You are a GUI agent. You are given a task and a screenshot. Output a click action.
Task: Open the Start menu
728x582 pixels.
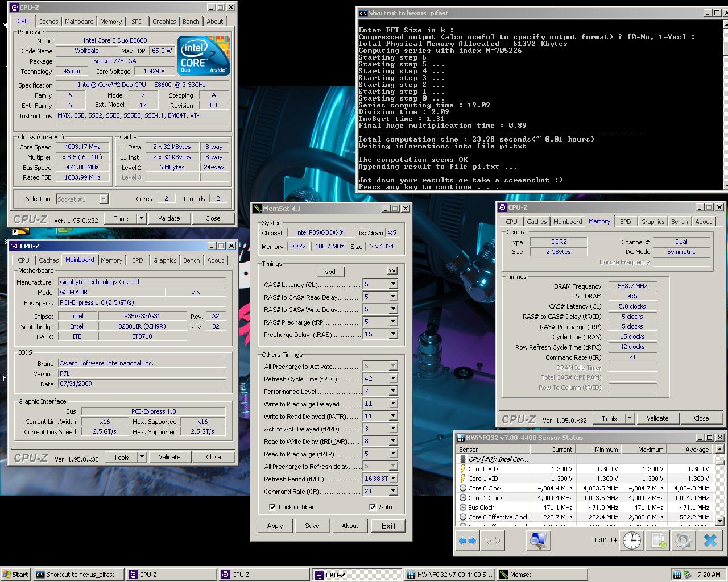15,575
